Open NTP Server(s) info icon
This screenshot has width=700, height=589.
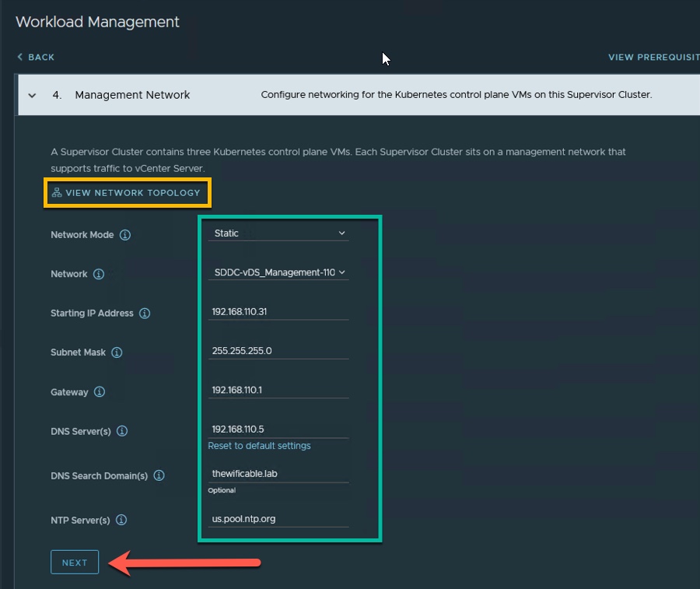click(x=121, y=520)
